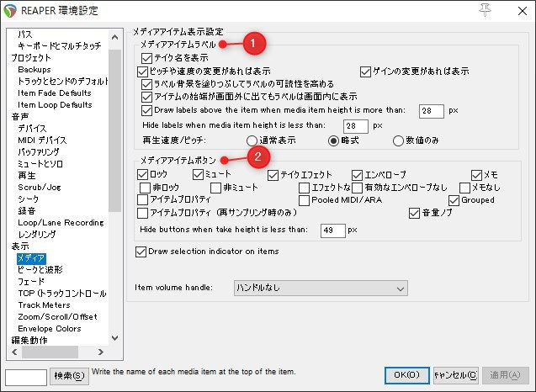Screen dimensions: 536x392
Task: Close the REAPER preferences dialog
Action: pyautogui.click(x=523, y=11)
